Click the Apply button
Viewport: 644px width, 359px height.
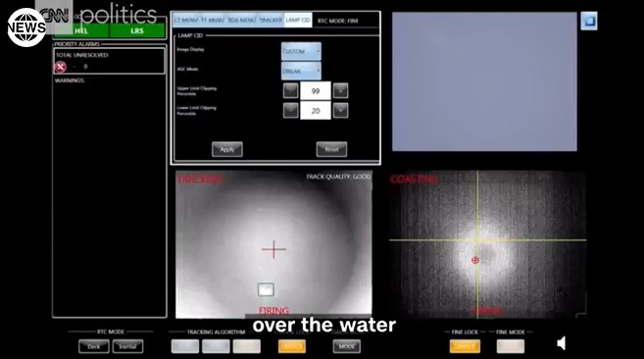tap(227, 149)
